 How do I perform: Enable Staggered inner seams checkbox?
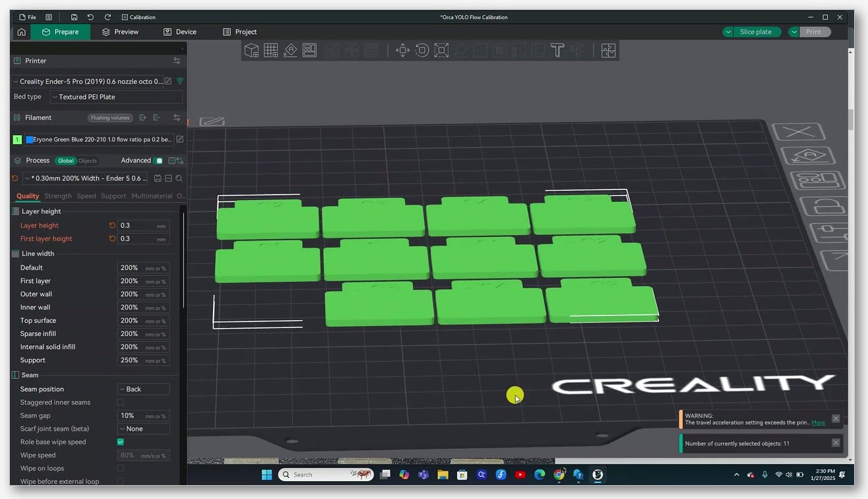pyautogui.click(x=120, y=402)
